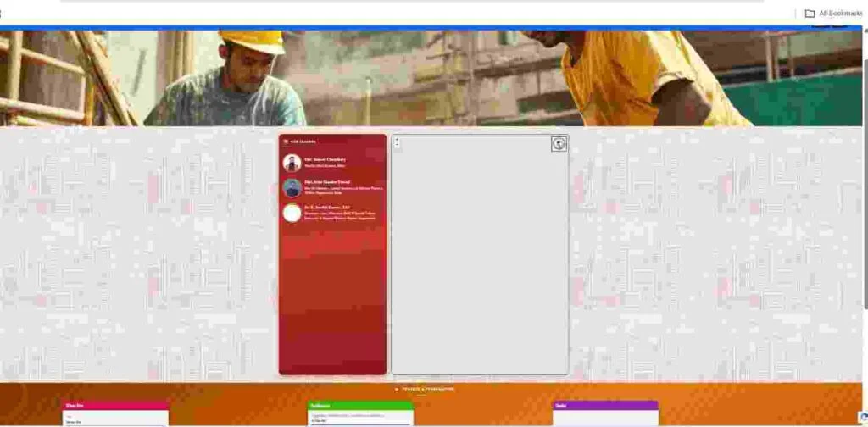Open the blank white leader avatar
868x427 pixels.
[x=292, y=213]
